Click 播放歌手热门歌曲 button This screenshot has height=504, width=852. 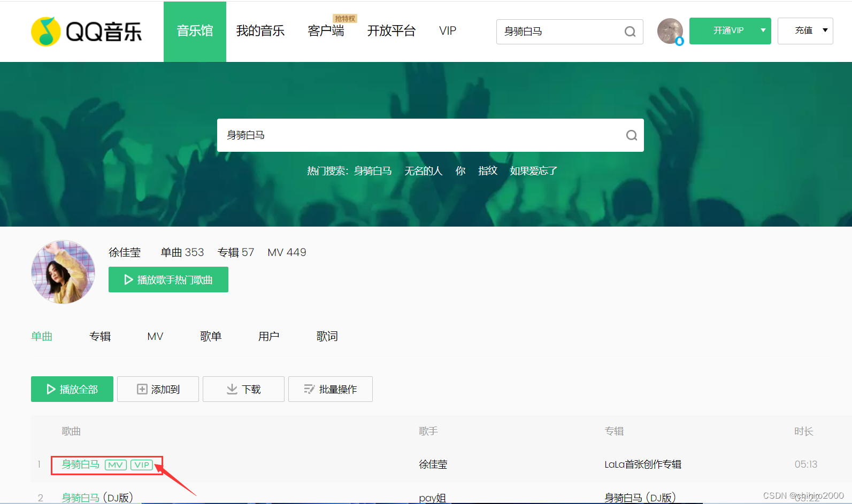coord(168,280)
